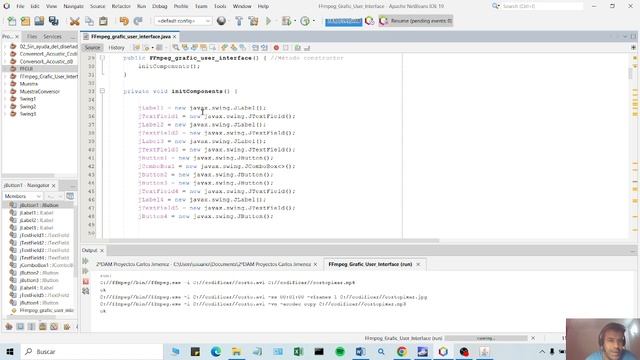Open the Profile Project dropdown arrow
640x360 pixels.
click(313, 21)
